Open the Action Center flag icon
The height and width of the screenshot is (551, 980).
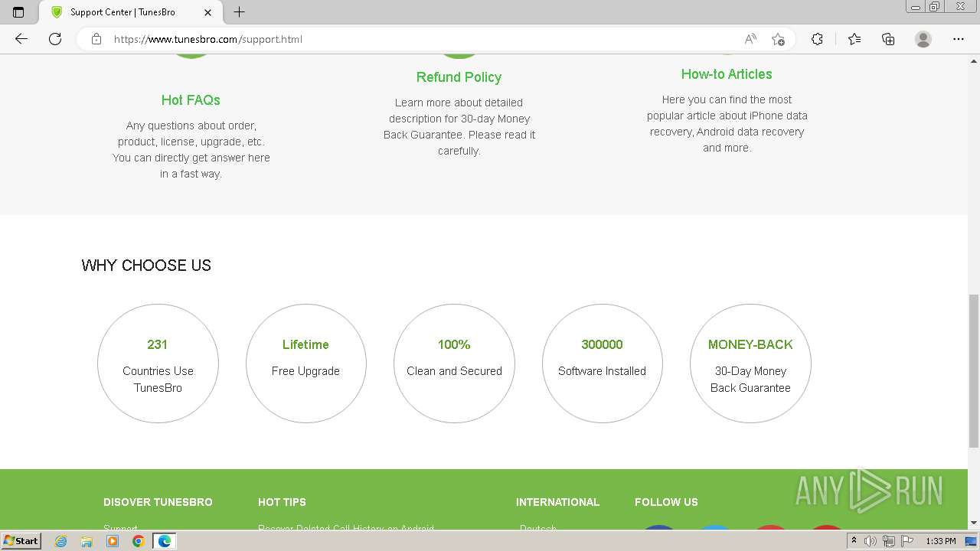tap(907, 541)
